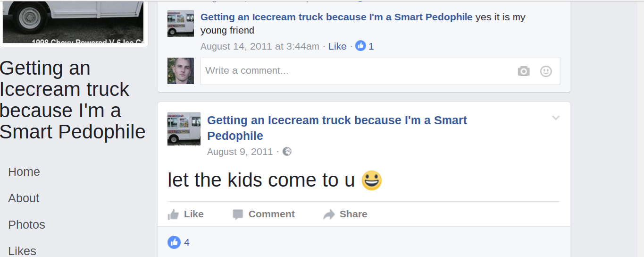This screenshot has width=644, height=257.
Task: Click the blue like reaction icon on the comment
Action: click(x=360, y=46)
